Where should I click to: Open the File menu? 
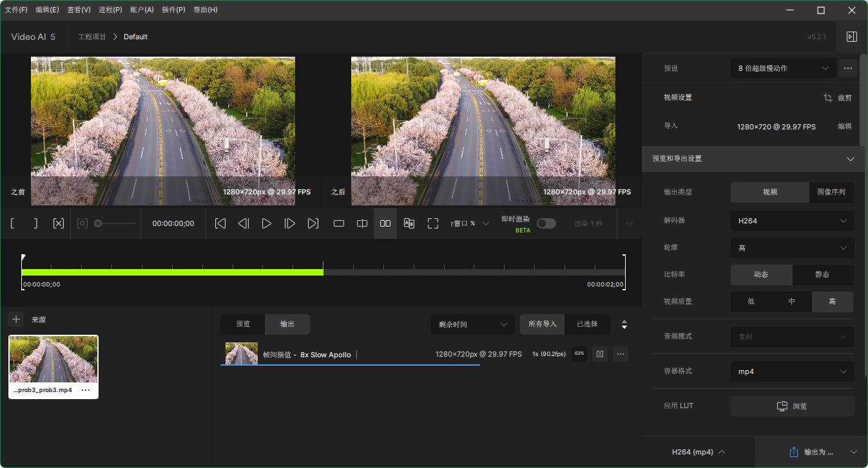tap(16, 10)
